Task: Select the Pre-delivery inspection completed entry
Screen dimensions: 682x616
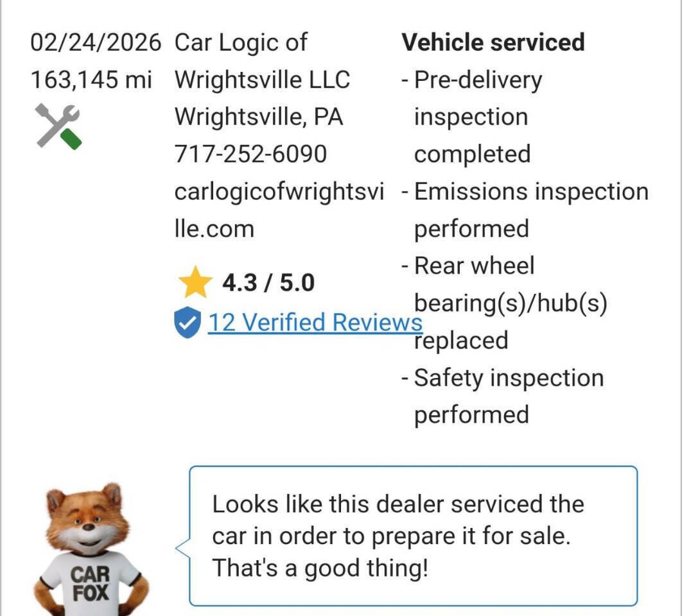Action: pyautogui.click(x=478, y=116)
